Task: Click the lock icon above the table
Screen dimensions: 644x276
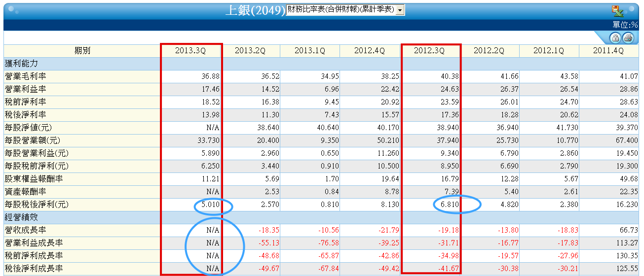Action: tap(615, 38)
